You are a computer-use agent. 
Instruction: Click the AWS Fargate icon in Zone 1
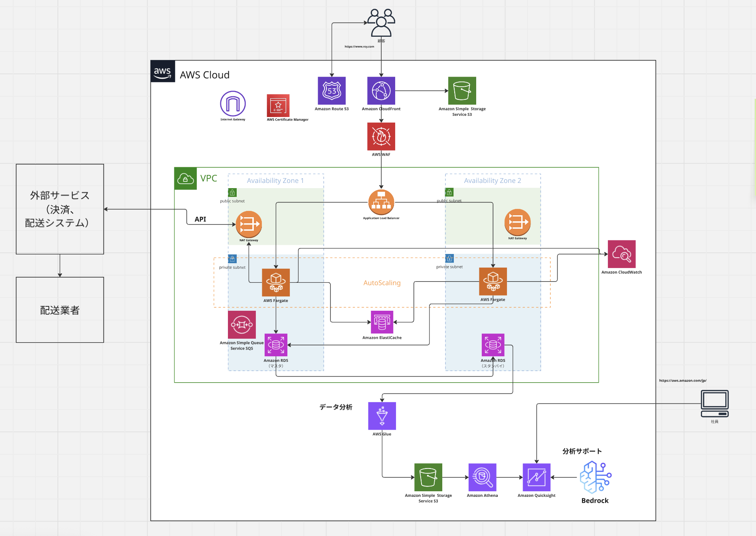[x=276, y=282]
